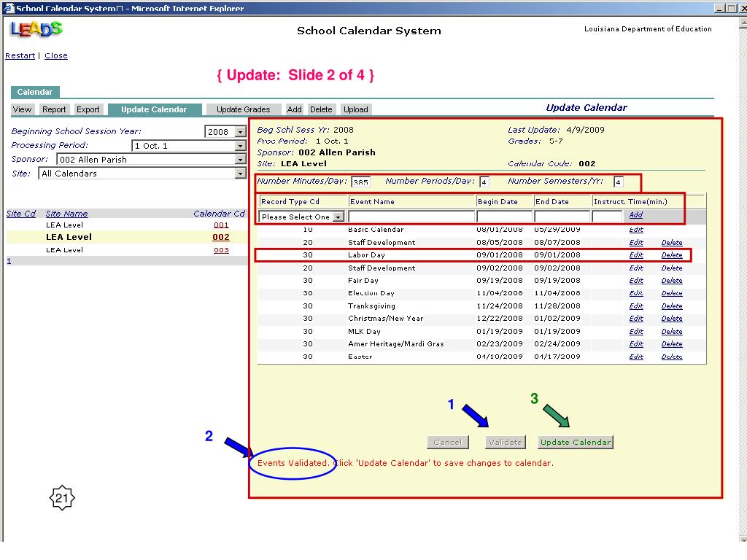The height and width of the screenshot is (560, 747).
Task: Open the Beginning School Session Year dropdown
Action: tap(241, 132)
